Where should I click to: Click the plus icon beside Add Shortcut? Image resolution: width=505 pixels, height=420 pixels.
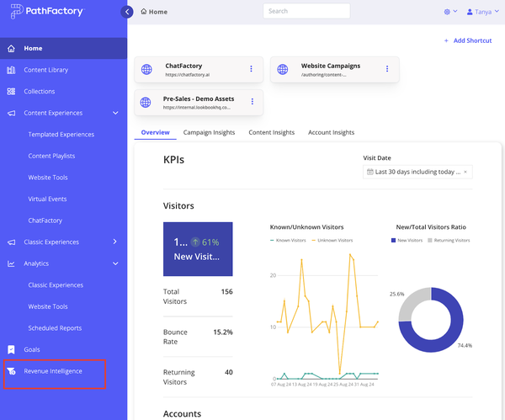(x=446, y=41)
